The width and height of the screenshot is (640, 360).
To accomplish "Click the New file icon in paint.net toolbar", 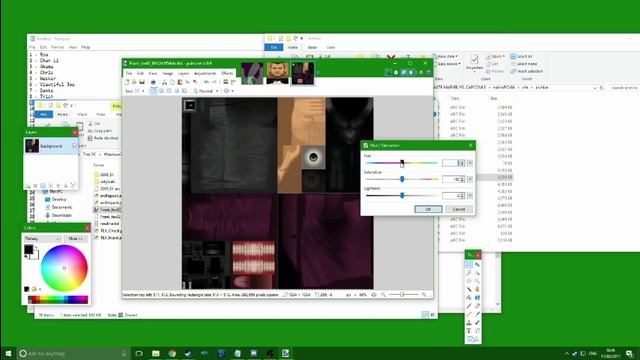I will (x=127, y=82).
